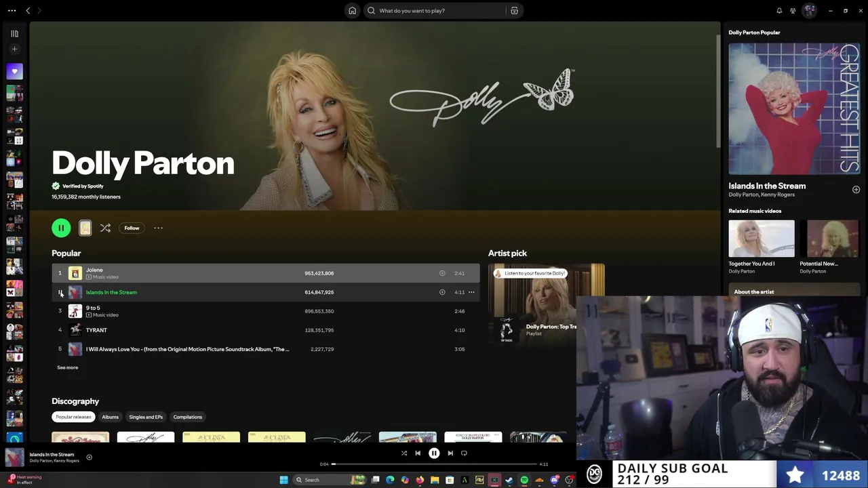Open the artist preview thumbnail beside play button
868x488 pixels.
[x=85, y=228]
